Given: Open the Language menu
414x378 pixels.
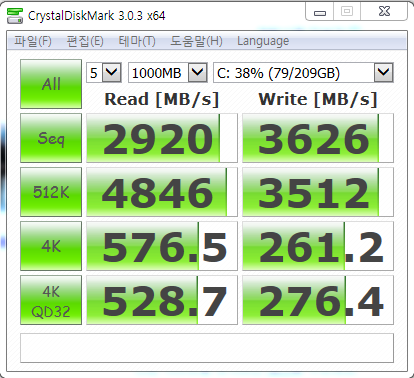Looking at the screenshot, I should [263, 41].
